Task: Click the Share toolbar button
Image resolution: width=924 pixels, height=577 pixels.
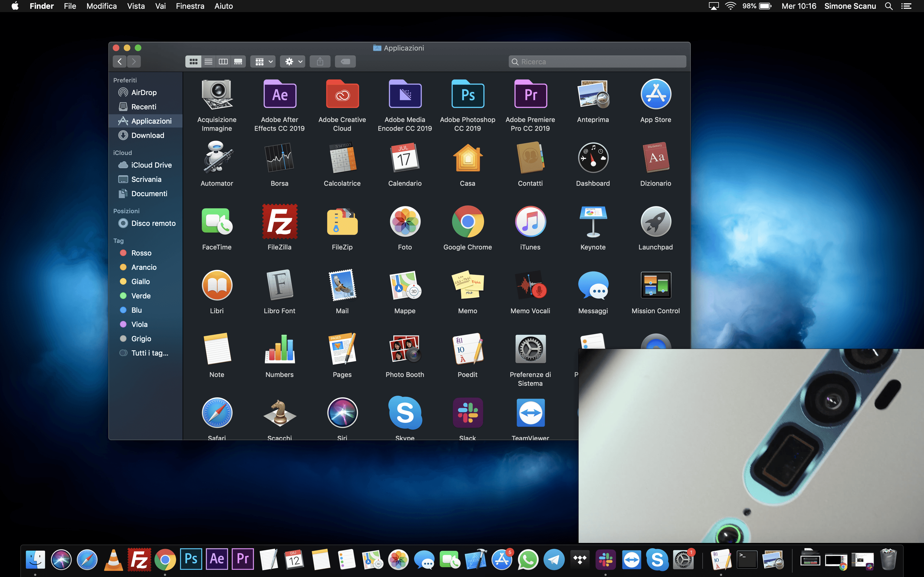Action: tap(320, 62)
